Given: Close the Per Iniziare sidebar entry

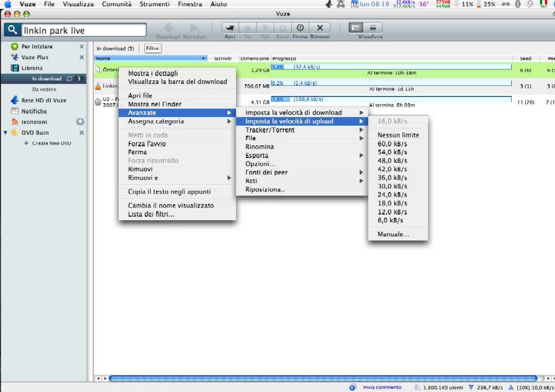Looking at the screenshot, I should (x=82, y=47).
